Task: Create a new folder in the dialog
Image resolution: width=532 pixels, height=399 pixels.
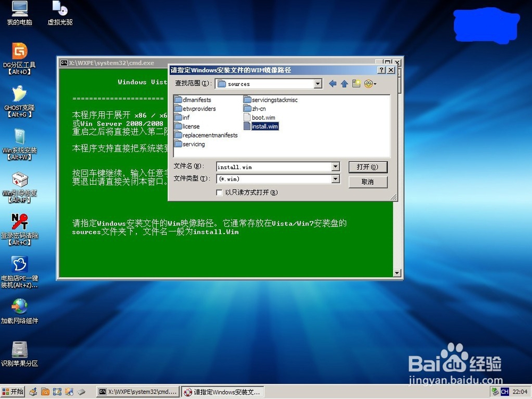Action: point(356,84)
